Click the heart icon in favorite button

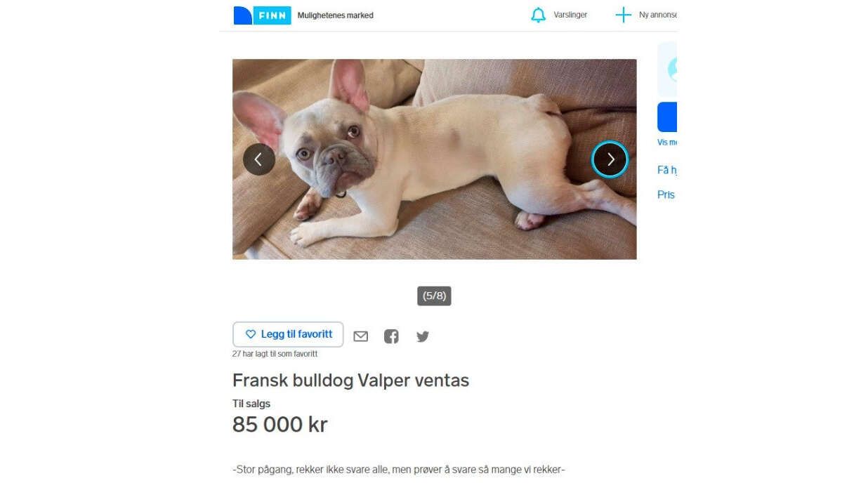tap(250, 334)
